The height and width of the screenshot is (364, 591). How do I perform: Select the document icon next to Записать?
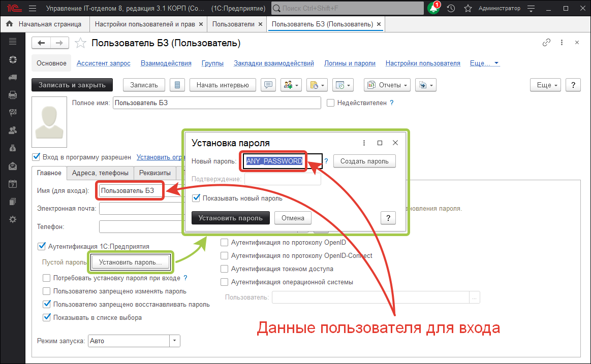tap(177, 85)
